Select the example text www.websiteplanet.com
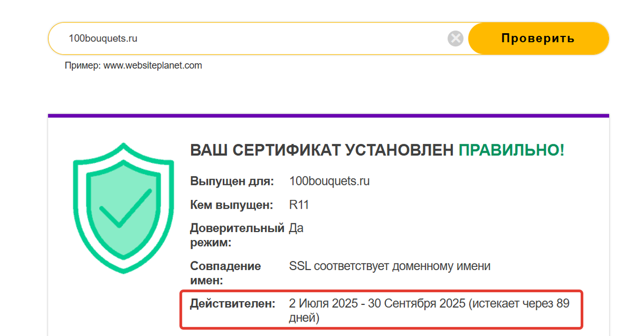This screenshot has width=644, height=336. tap(152, 66)
